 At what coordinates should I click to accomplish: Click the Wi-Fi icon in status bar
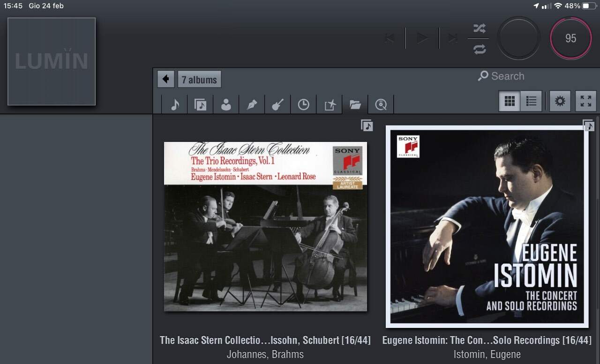click(x=558, y=6)
